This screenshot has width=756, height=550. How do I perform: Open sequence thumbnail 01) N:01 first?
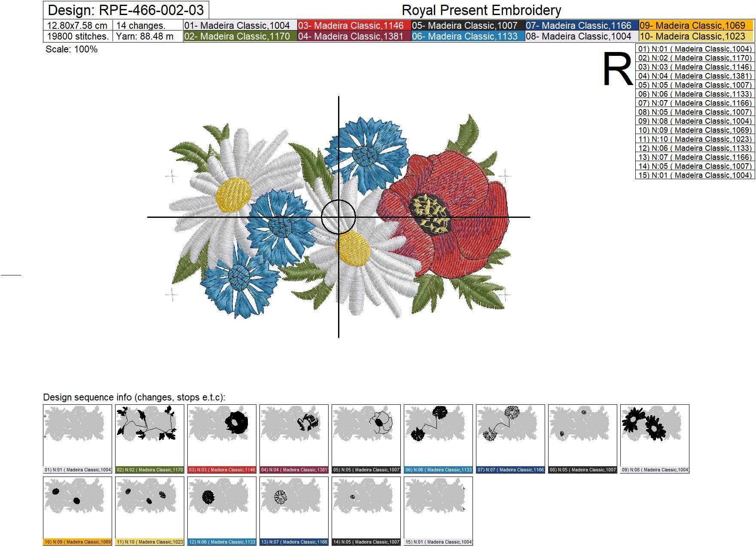77,439
